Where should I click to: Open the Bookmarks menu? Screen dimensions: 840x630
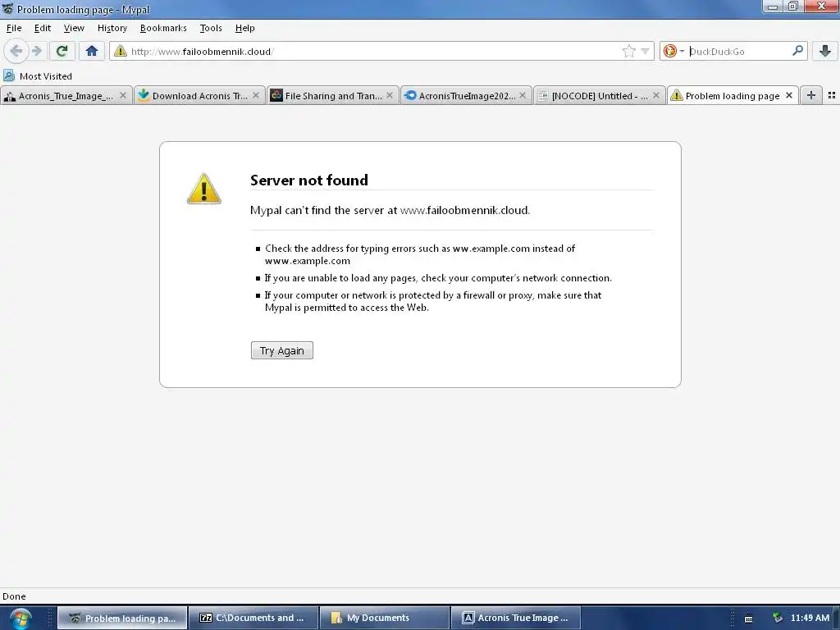click(163, 28)
